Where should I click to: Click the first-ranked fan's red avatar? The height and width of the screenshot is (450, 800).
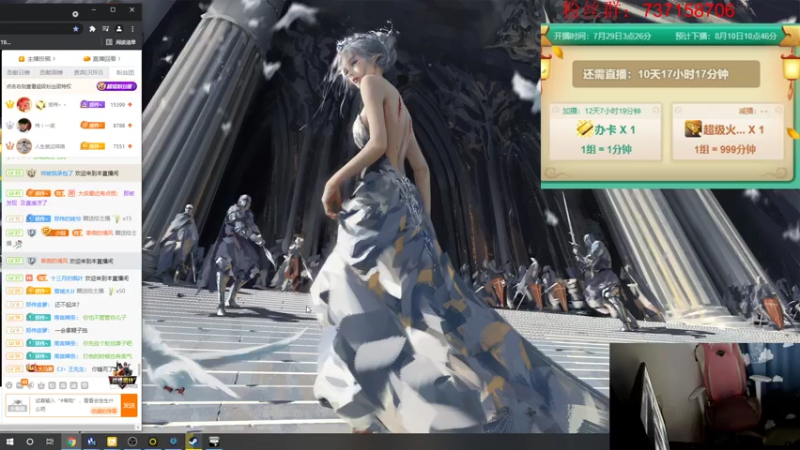coord(24,105)
